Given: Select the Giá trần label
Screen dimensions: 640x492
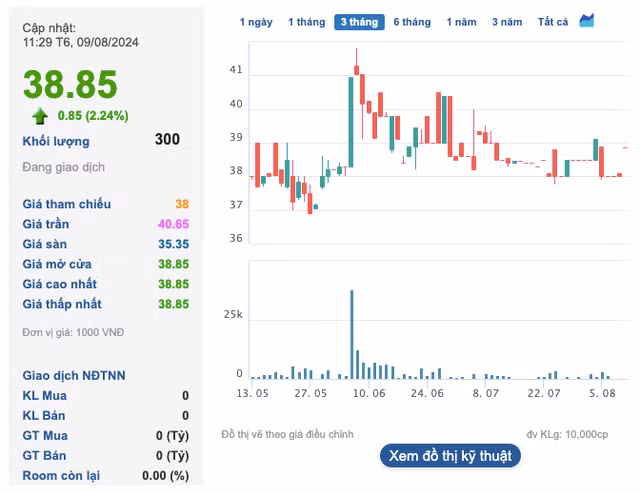Looking at the screenshot, I should click(x=46, y=224).
